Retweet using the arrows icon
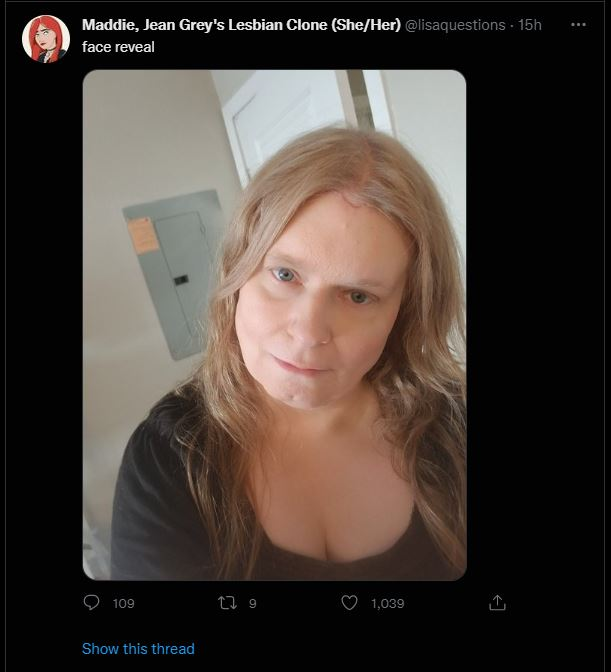611x672 pixels. tap(228, 603)
